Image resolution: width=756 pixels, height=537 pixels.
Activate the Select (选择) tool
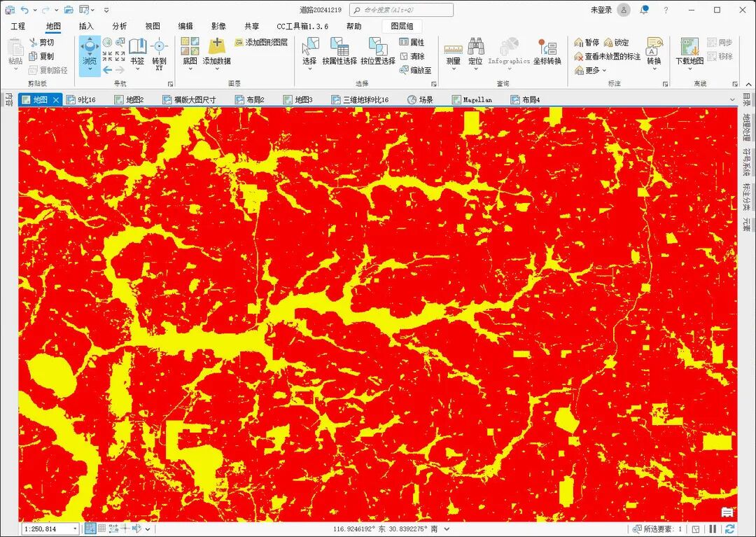[x=309, y=53]
